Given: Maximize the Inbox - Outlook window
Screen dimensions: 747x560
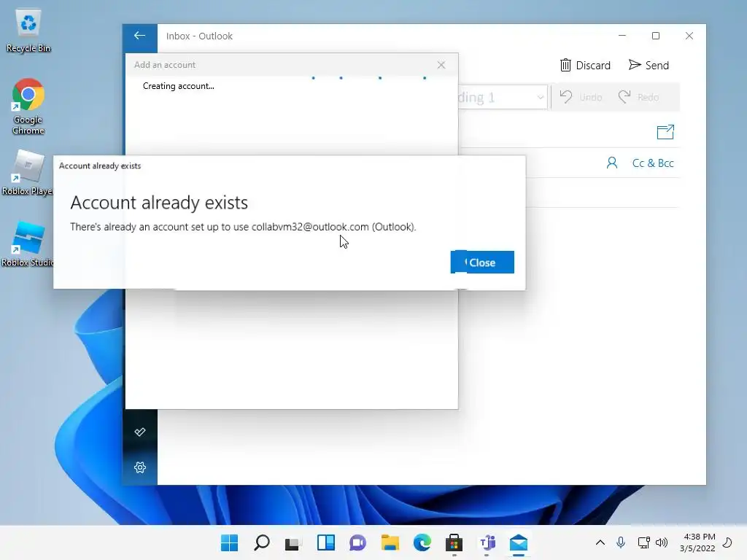Looking at the screenshot, I should [656, 36].
